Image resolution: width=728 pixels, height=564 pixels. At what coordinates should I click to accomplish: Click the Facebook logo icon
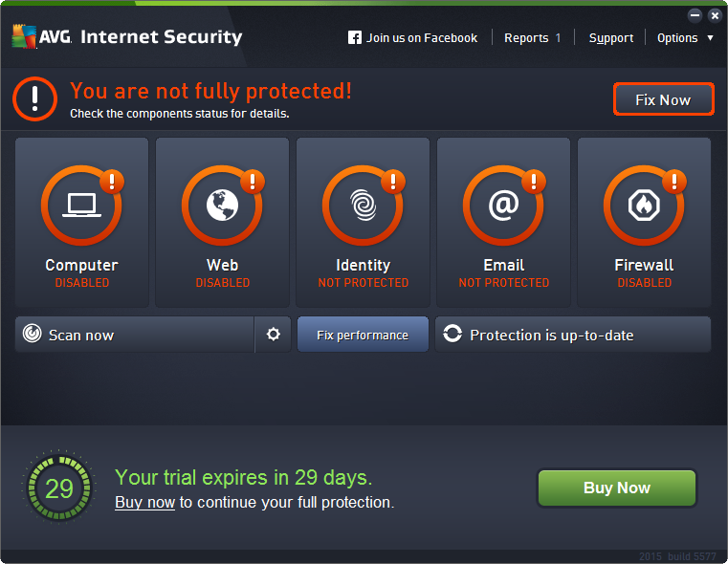[x=355, y=38]
